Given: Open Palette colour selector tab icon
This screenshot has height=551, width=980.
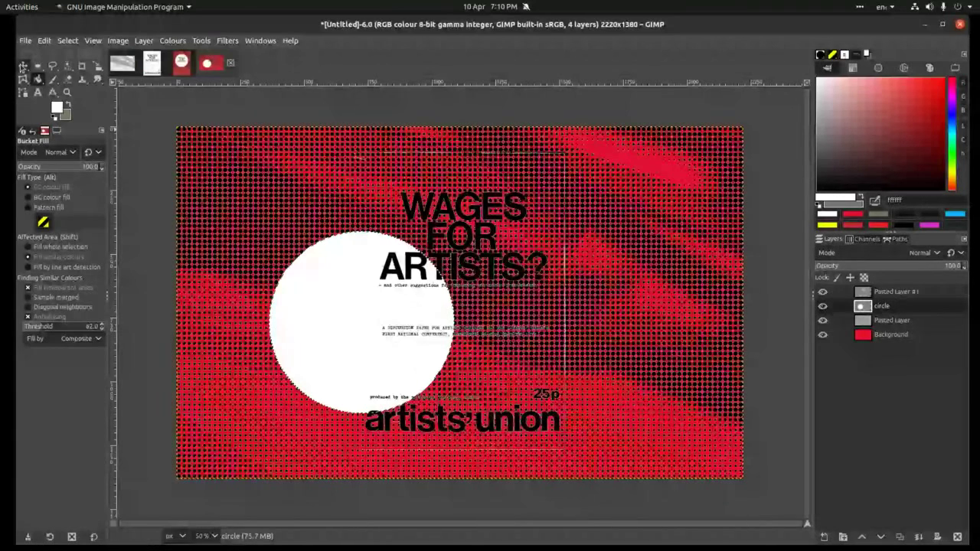Looking at the screenshot, I should [x=929, y=68].
